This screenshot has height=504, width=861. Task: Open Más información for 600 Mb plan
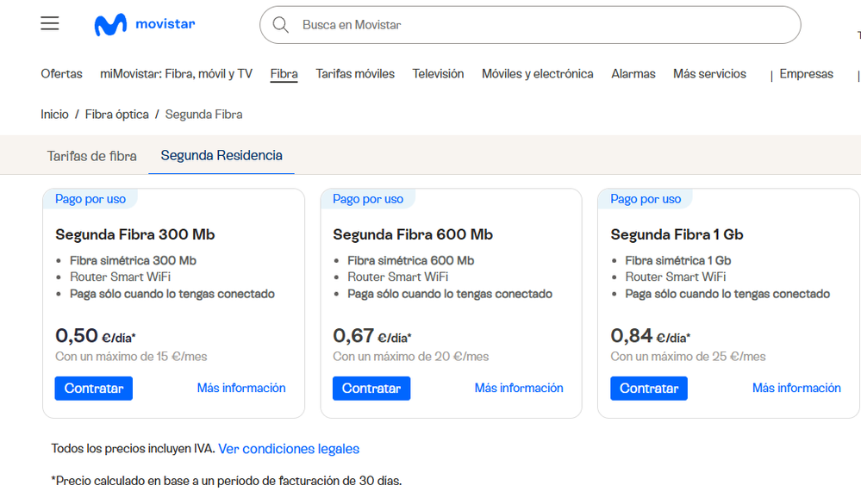coord(519,389)
